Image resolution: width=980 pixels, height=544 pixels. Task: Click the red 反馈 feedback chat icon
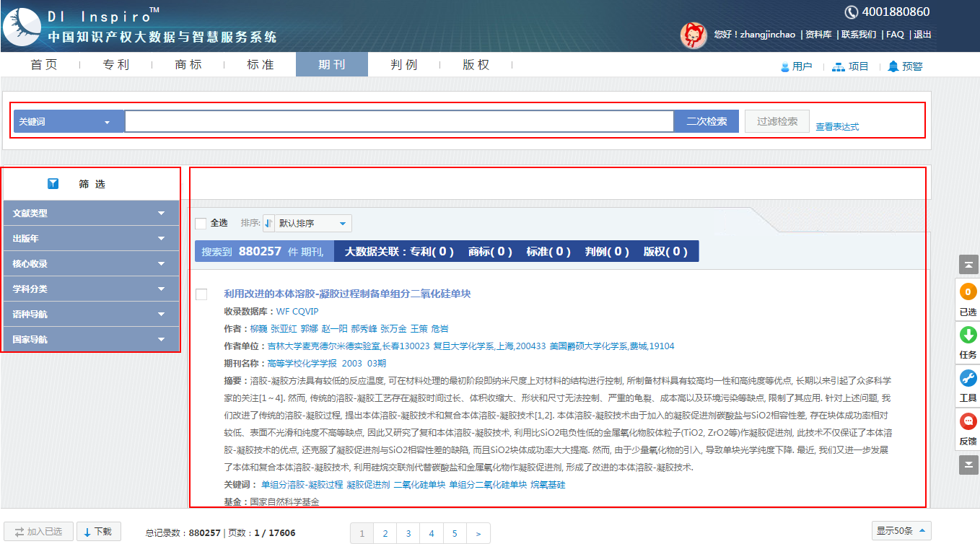click(x=968, y=421)
